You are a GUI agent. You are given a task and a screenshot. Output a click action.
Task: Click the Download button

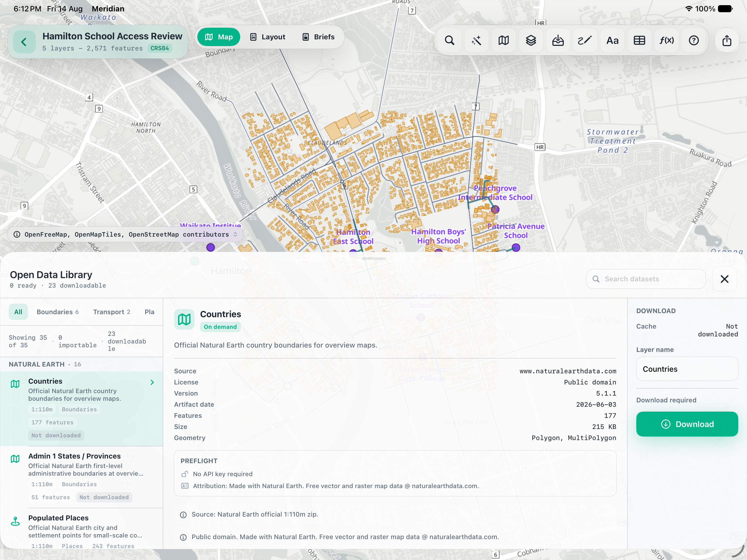pyautogui.click(x=687, y=424)
